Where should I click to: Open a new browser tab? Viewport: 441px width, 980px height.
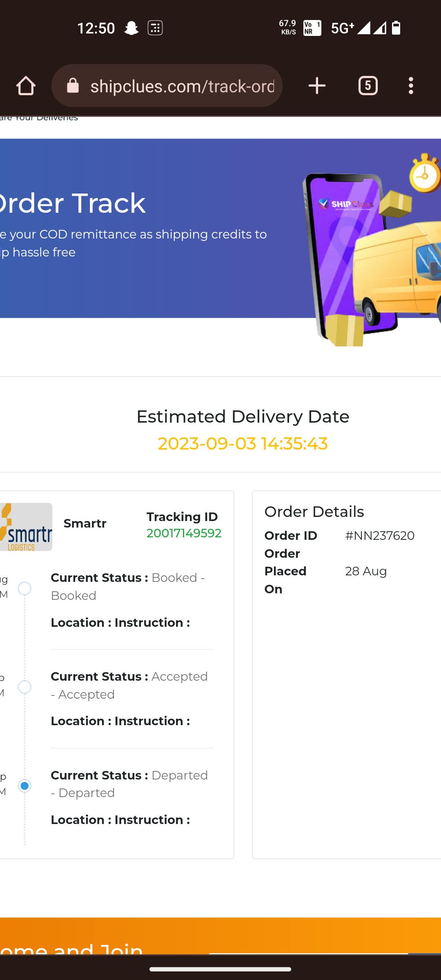(317, 86)
